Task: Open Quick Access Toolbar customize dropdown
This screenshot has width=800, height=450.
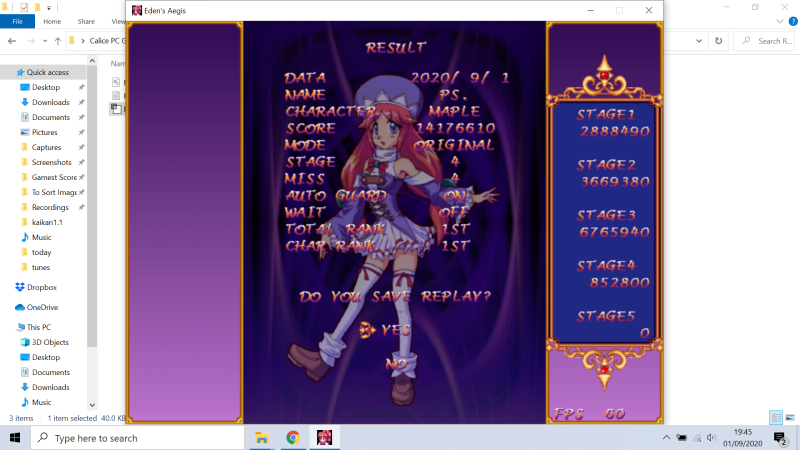Action: pyautogui.click(x=49, y=8)
